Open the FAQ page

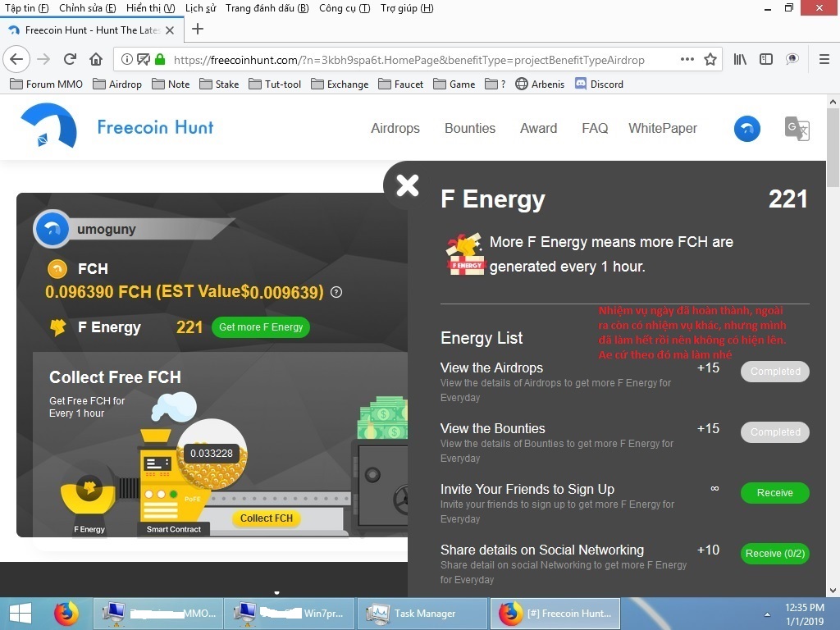(595, 129)
